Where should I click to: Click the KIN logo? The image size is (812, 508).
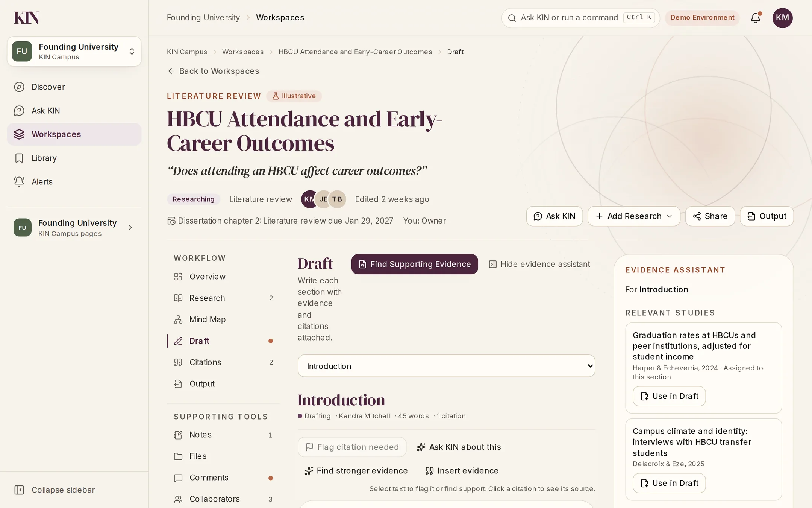26,18
